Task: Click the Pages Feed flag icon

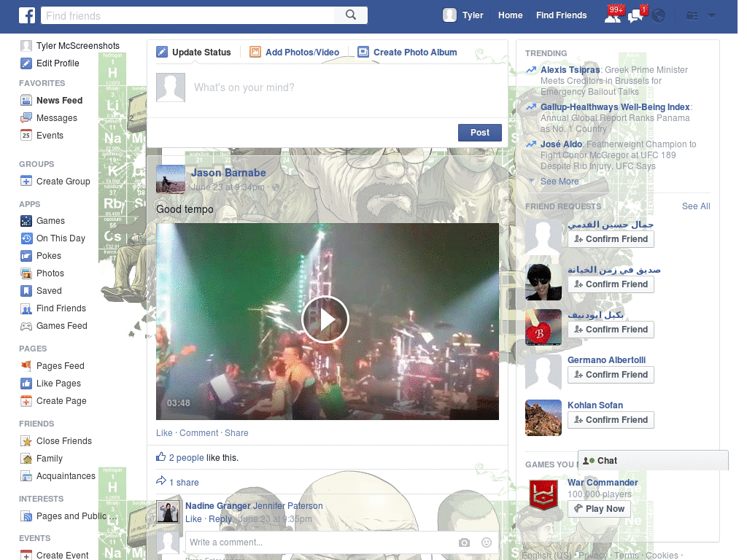Action: click(26, 366)
